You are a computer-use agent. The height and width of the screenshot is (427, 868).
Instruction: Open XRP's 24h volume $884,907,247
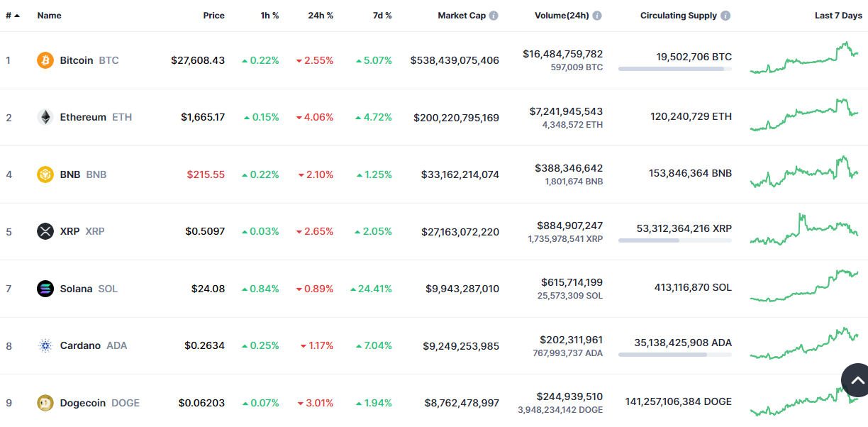coord(570,226)
